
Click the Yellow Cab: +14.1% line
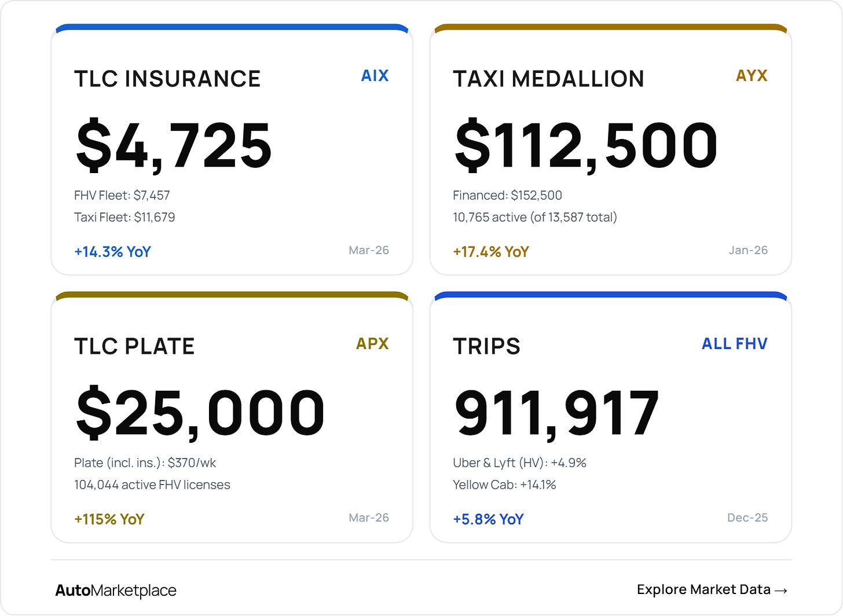pos(504,485)
